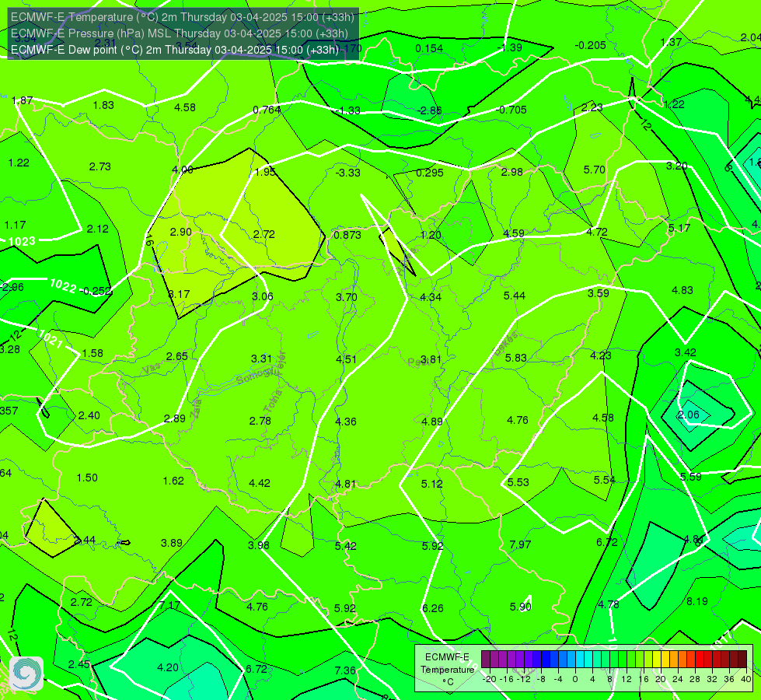Select the ECMWF-E Temperature 2m layer title
The height and width of the screenshot is (700, 761).
point(183,17)
